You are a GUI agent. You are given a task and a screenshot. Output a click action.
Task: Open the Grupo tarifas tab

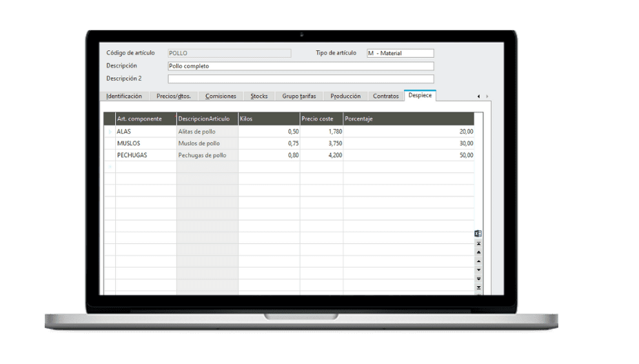pos(298,97)
